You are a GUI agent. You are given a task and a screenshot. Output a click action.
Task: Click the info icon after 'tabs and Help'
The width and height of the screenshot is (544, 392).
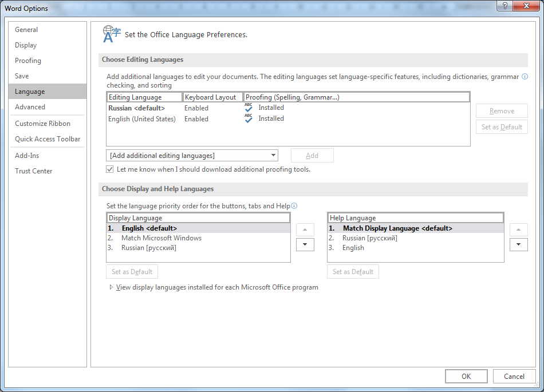[294, 206]
